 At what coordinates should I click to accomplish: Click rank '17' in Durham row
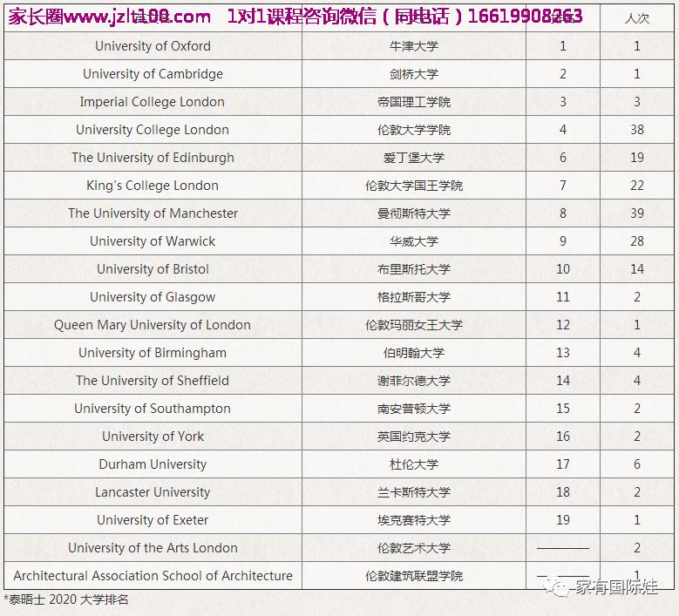[563, 464]
